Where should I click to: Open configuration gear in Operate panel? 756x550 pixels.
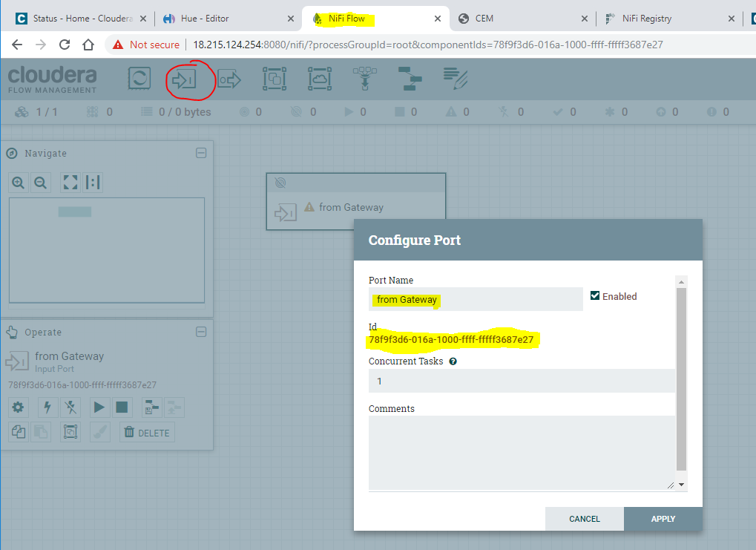(x=19, y=407)
